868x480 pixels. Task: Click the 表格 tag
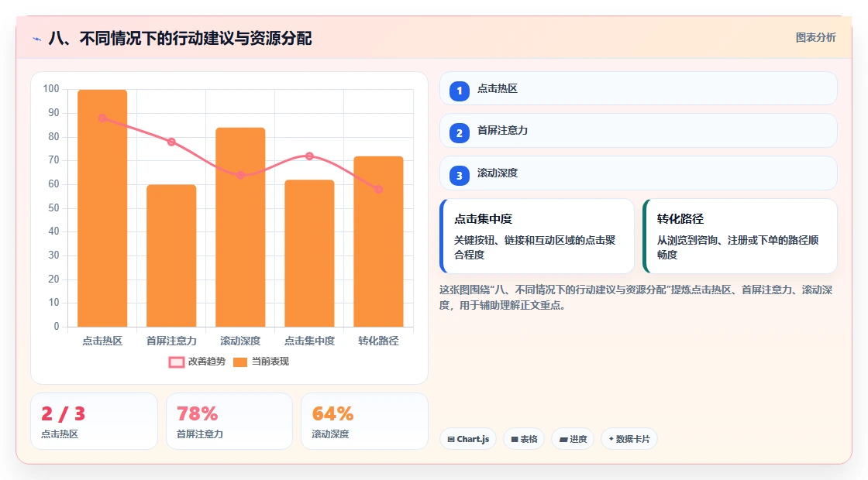pyautogui.click(x=524, y=439)
